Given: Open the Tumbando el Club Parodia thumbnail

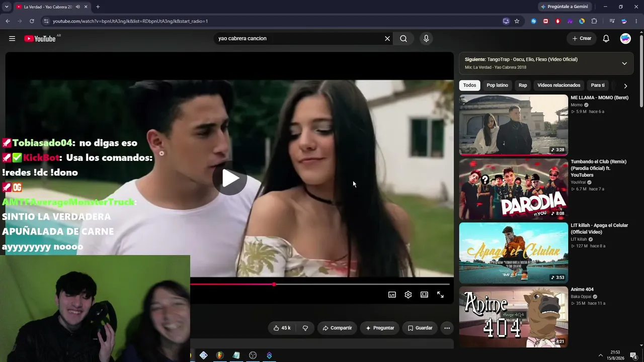Looking at the screenshot, I should pyautogui.click(x=513, y=189).
